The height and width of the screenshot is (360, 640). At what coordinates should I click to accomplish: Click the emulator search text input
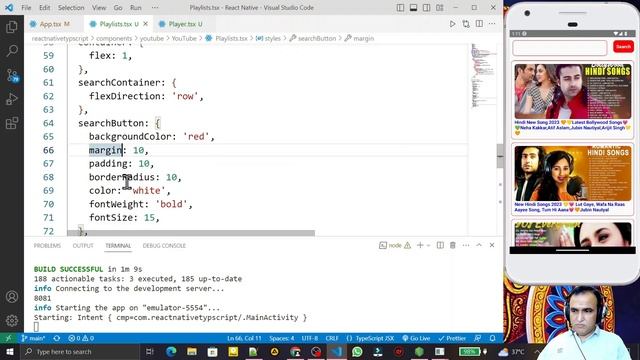[x=560, y=48]
